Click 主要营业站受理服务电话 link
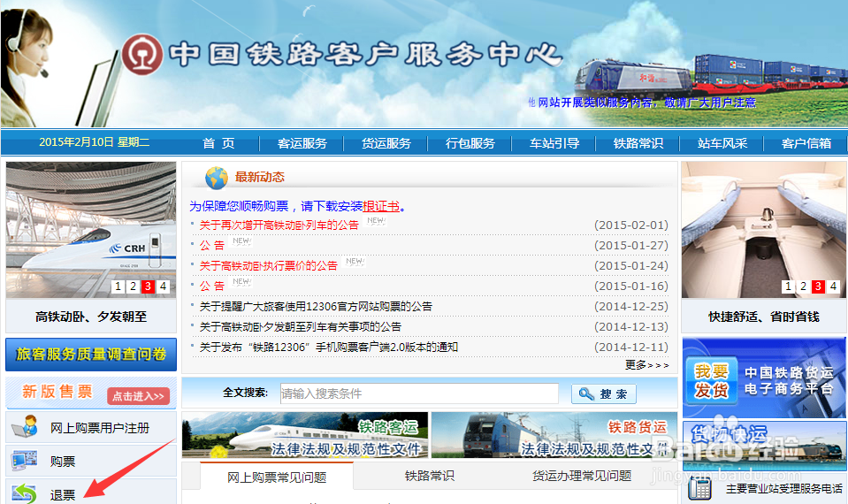Screen dimensions: 848x504 (783, 489)
